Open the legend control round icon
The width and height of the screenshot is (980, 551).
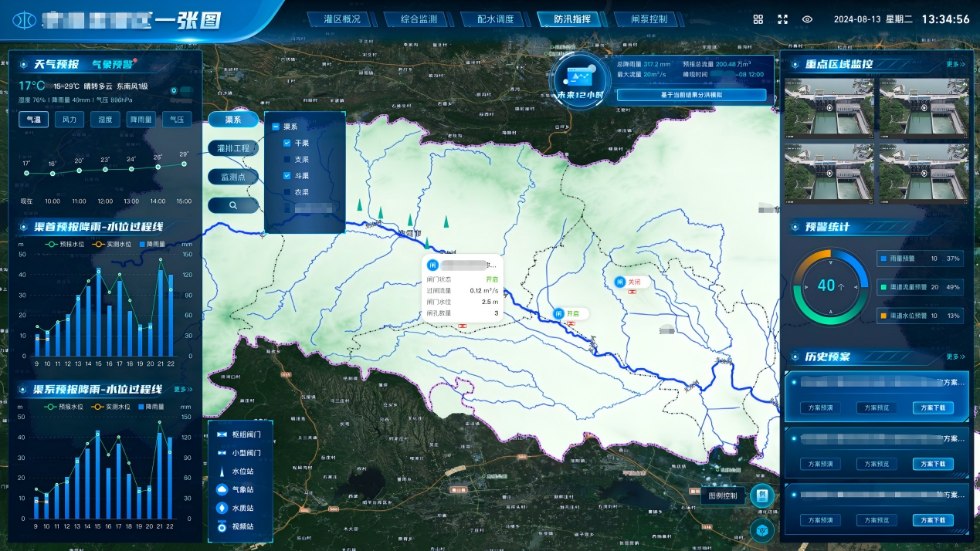(x=761, y=495)
